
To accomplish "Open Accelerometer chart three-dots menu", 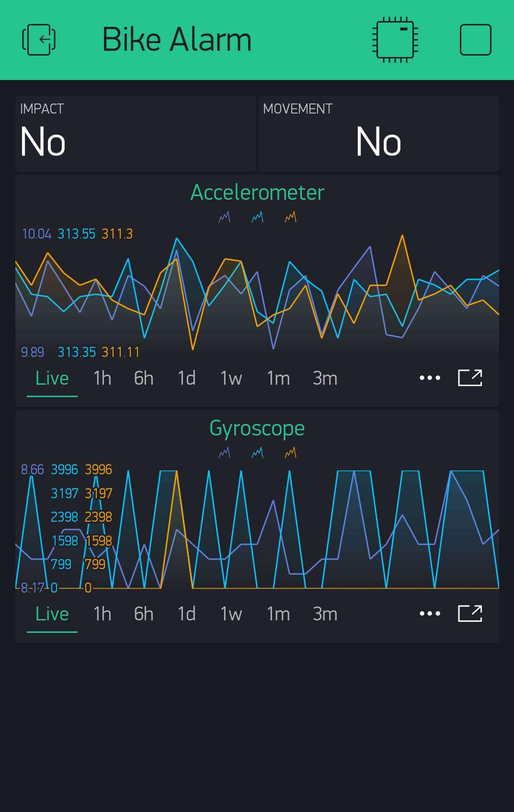I will 430,378.
